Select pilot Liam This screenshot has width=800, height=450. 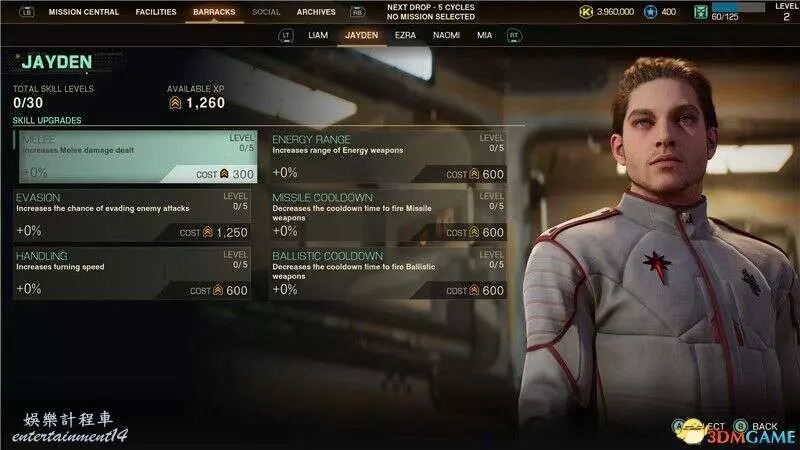click(318, 35)
